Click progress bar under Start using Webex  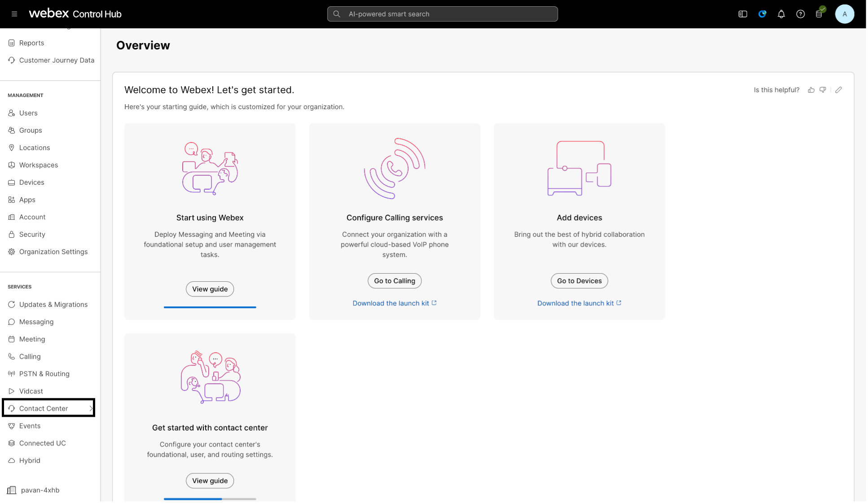point(210,307)
